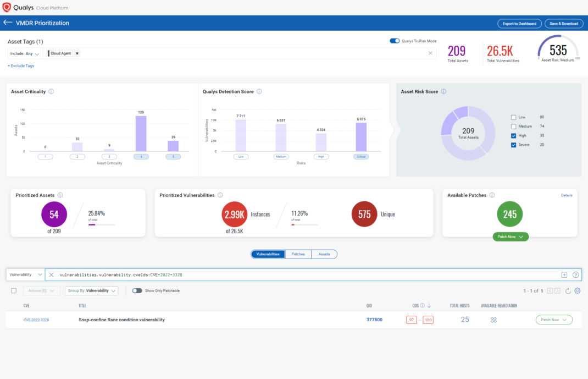Click the back arrow beside VMDR Prioritization
Viewport: 588px width, 379px height.
(8, 23)
